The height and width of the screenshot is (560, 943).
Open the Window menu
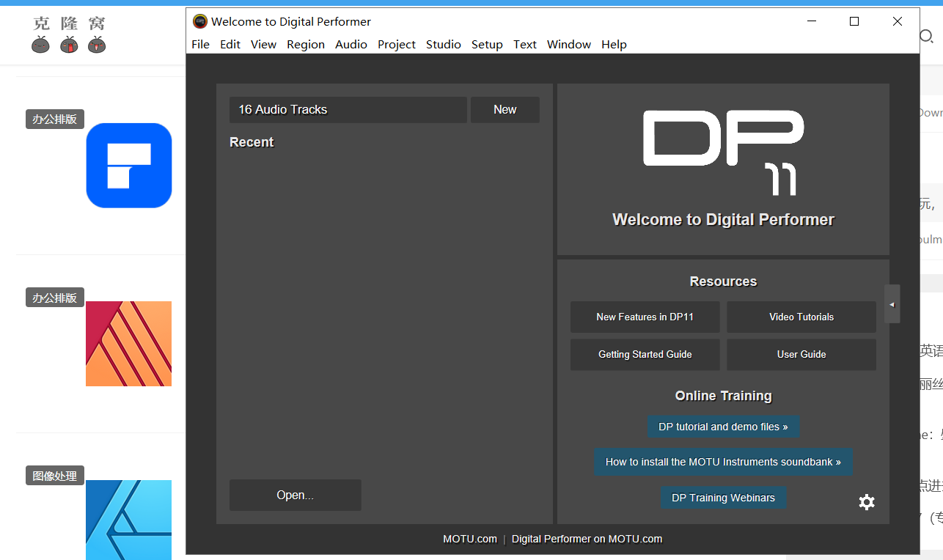(569, 45)
